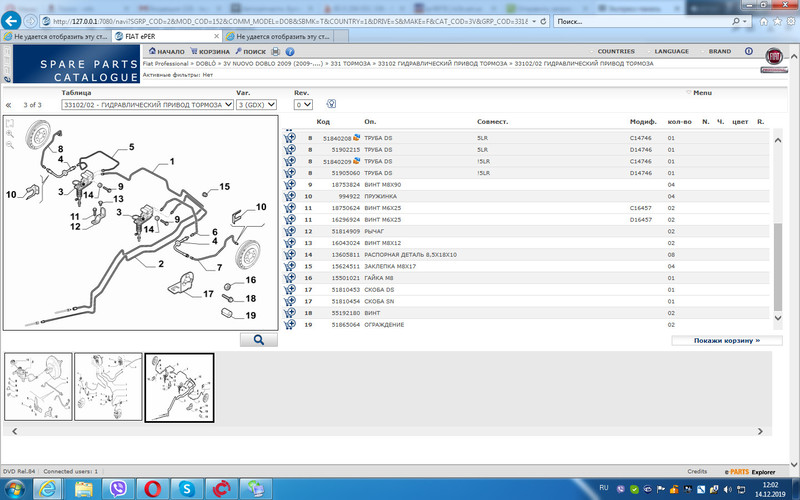The image size is (800, 500).
Task: Add spacer 13605811 to cart
Action: (x=290, y=255)
